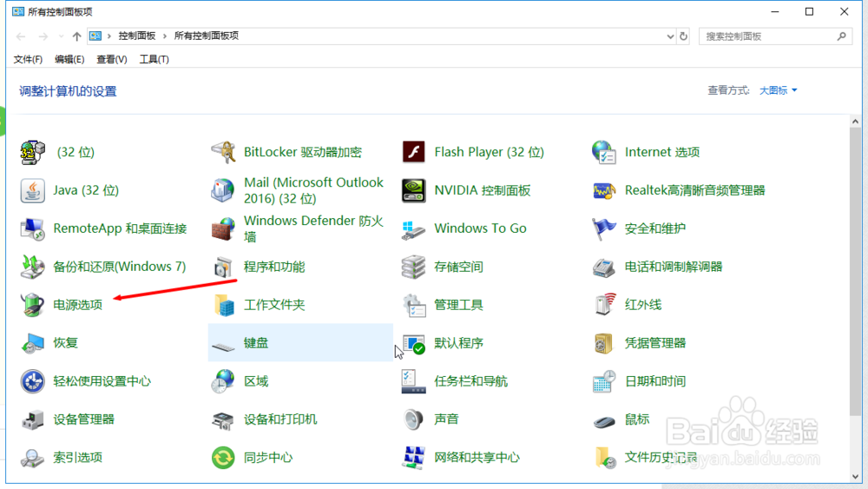
Task: Open BitLocker 驱动器加密 icon
Action: (x=223, y=152)
